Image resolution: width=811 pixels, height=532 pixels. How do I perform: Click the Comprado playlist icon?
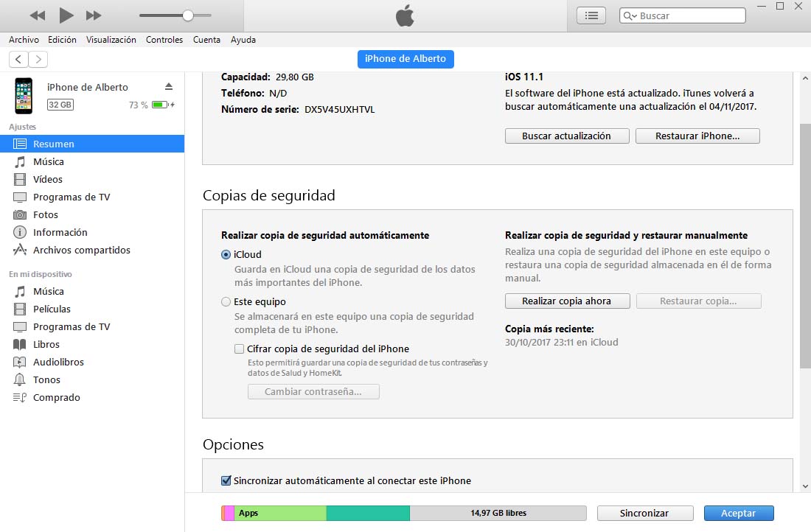point(20,398)
